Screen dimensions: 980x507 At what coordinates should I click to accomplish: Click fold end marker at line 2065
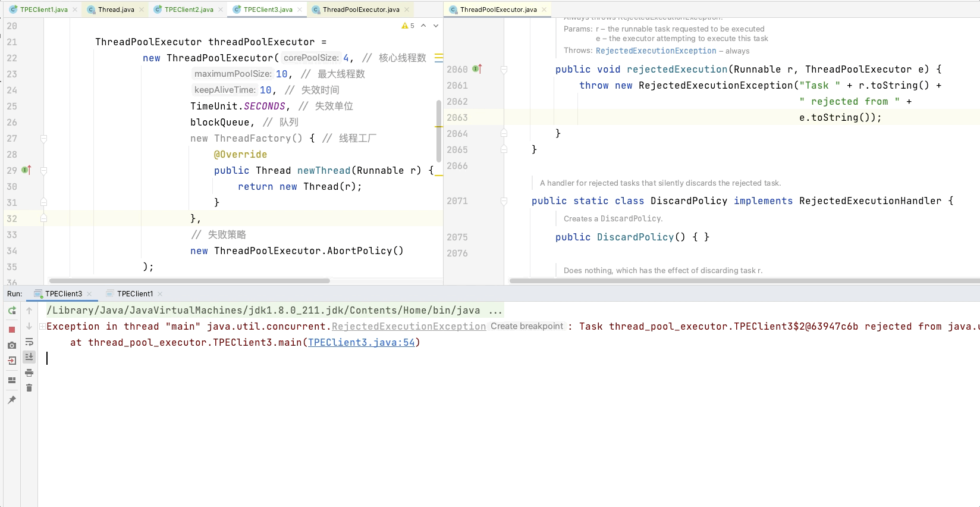click(504, 149)
